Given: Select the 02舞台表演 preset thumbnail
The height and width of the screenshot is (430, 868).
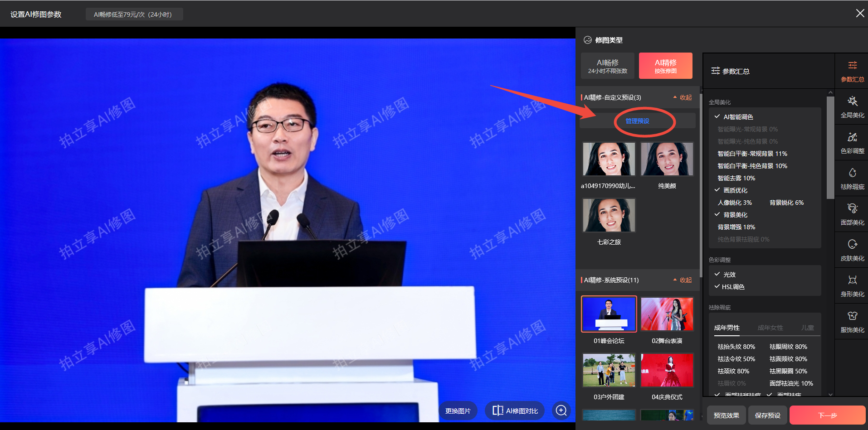Looking at the screenshot, I should [x=667, y=314].
